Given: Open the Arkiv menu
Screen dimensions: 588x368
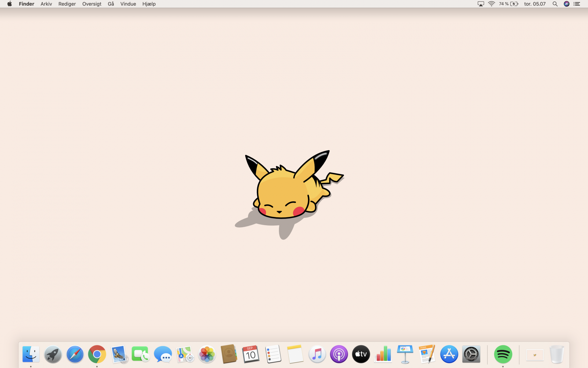Looking at the screenshot, I should pos(46,4).
